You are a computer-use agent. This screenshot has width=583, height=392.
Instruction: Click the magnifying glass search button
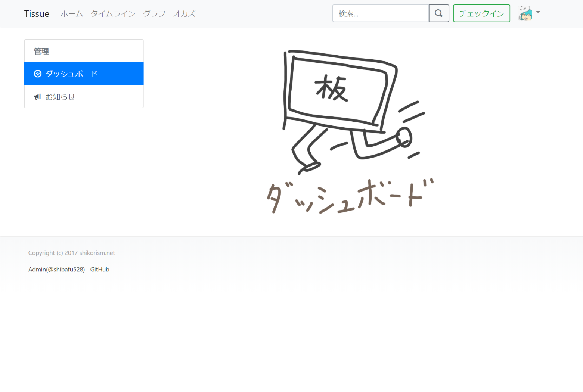[x=438, y=13]
